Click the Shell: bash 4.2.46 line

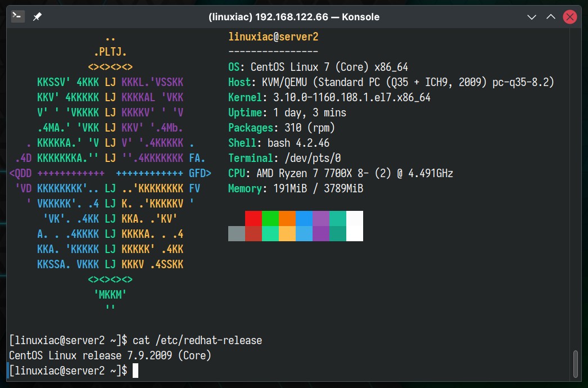(x=279, y=143)
